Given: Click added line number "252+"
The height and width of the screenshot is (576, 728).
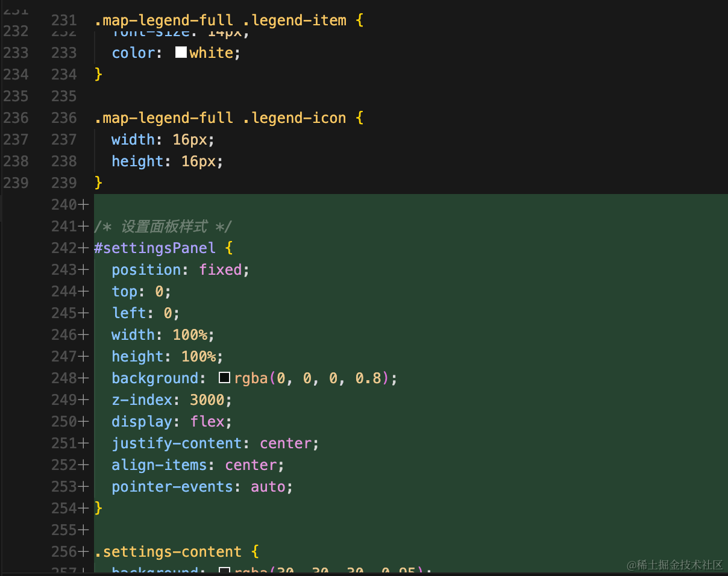Looking at the screenshot, I should (70, 465).
